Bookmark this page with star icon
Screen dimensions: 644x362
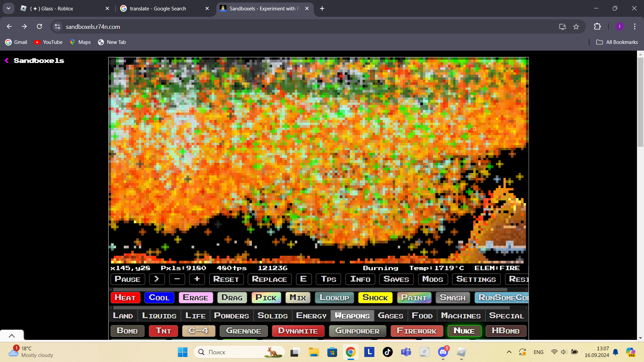click(576, 27)
